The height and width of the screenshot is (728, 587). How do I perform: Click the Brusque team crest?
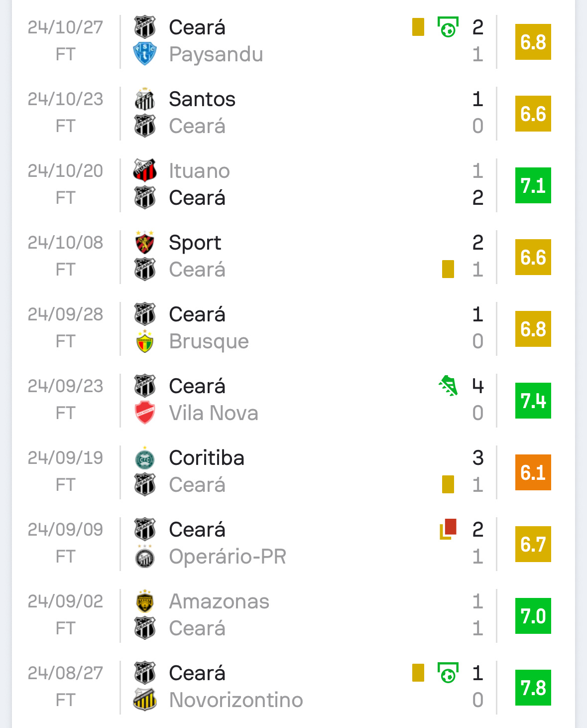point(145,341)
